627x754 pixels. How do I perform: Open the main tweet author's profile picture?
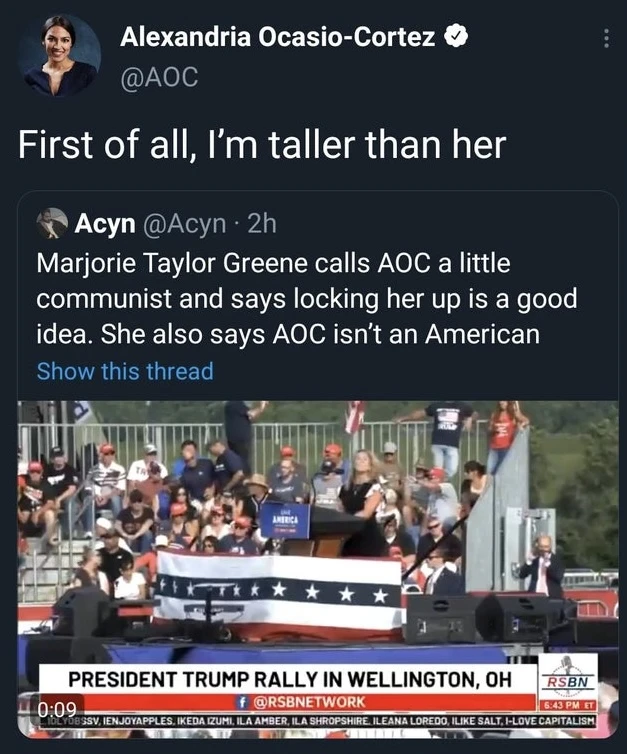click(60, 56)
